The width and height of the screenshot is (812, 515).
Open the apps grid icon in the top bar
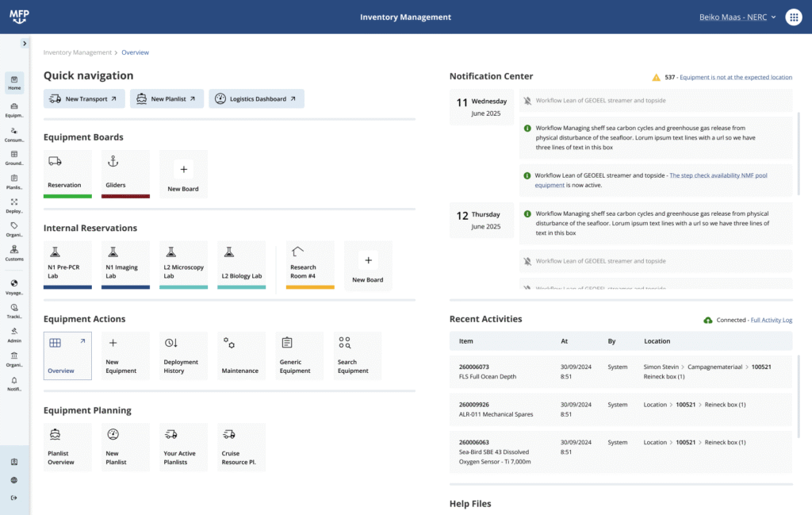click(794, 17)
